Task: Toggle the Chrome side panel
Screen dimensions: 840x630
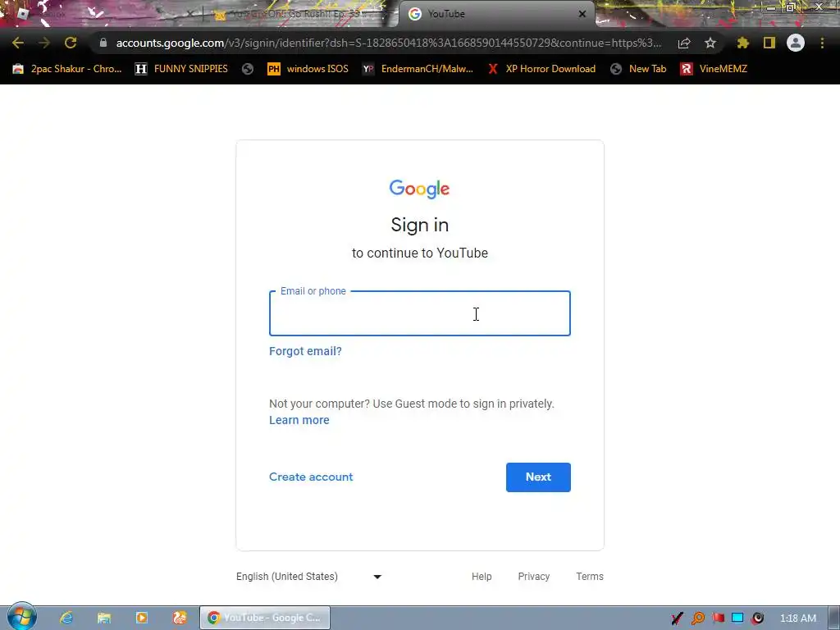Action: 769,43
